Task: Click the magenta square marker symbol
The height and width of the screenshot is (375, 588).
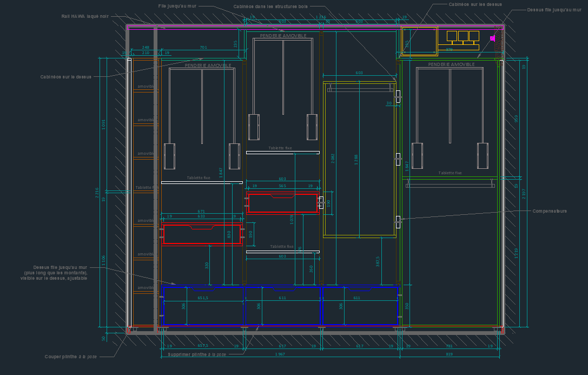Action: click(x=492, y=38)
